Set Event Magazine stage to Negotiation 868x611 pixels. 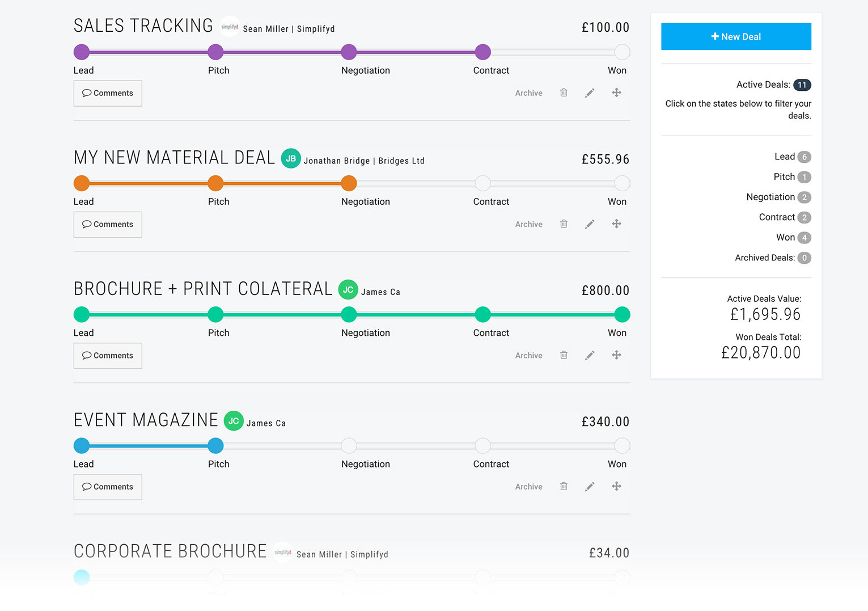349,445
